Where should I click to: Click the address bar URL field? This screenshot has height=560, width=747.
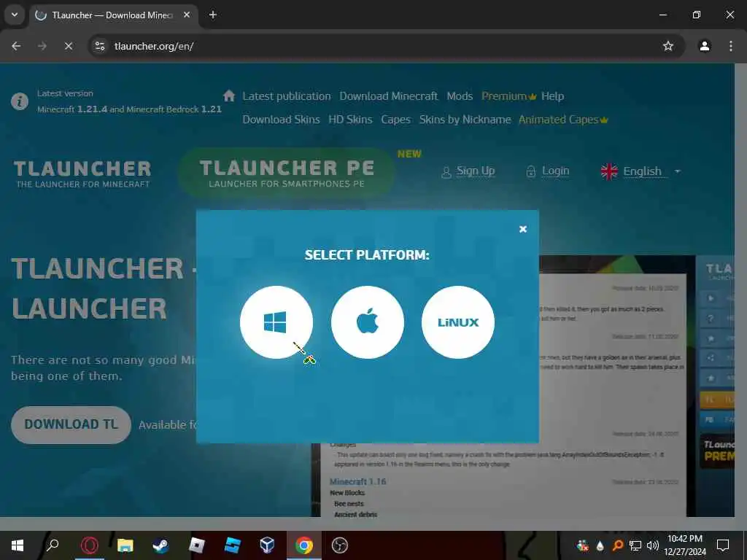(x=386, y=46)
